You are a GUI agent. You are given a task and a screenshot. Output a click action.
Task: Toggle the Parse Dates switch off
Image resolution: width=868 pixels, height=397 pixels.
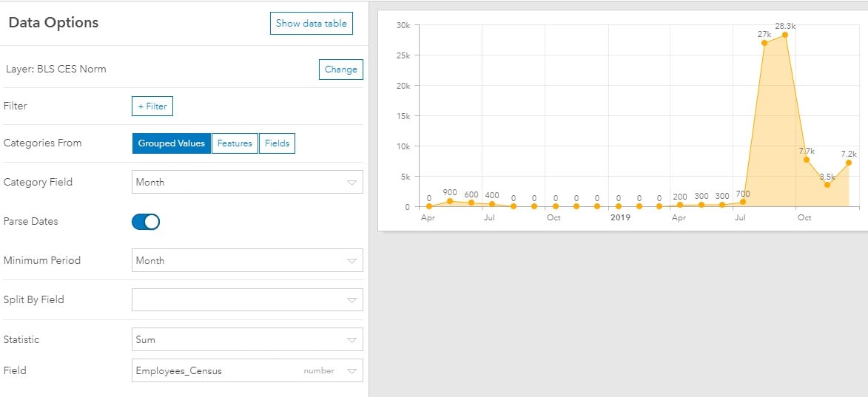tap(146, 222)
